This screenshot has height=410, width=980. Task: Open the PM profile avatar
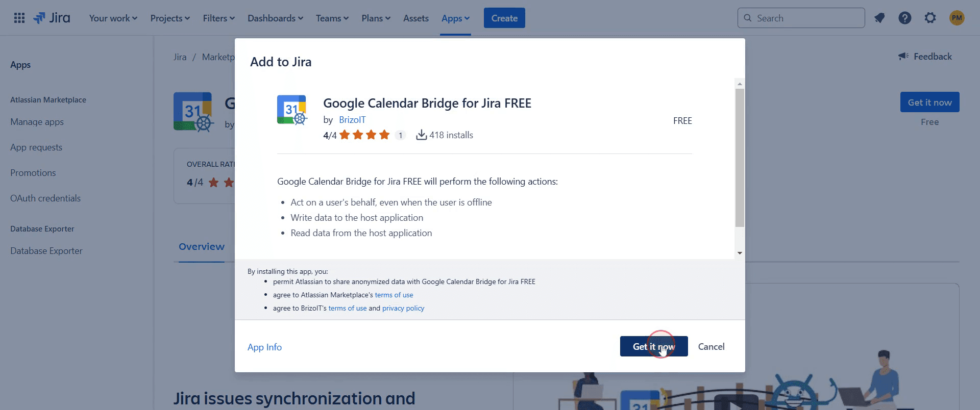[957, 18]
